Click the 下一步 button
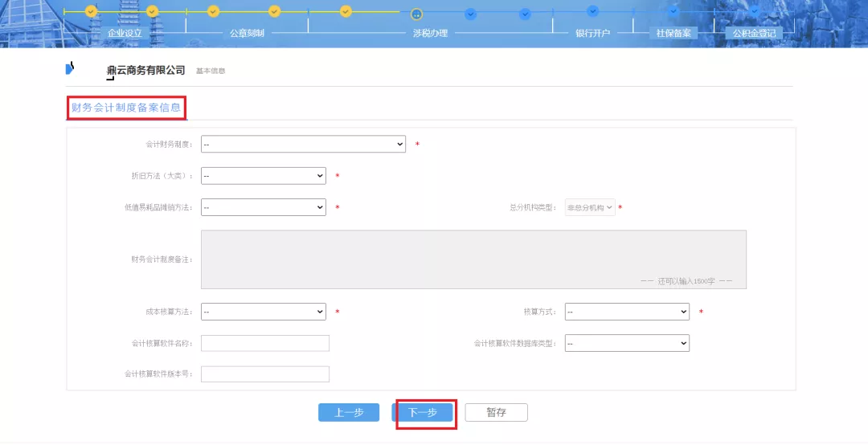The height and width of the screenshot is (445, 868). pos(423,413)
